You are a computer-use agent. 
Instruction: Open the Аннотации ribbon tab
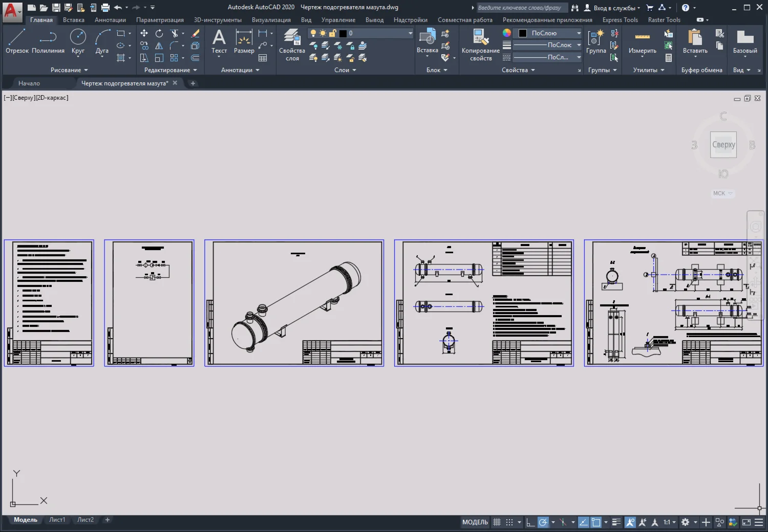click(x=110, y=20)
